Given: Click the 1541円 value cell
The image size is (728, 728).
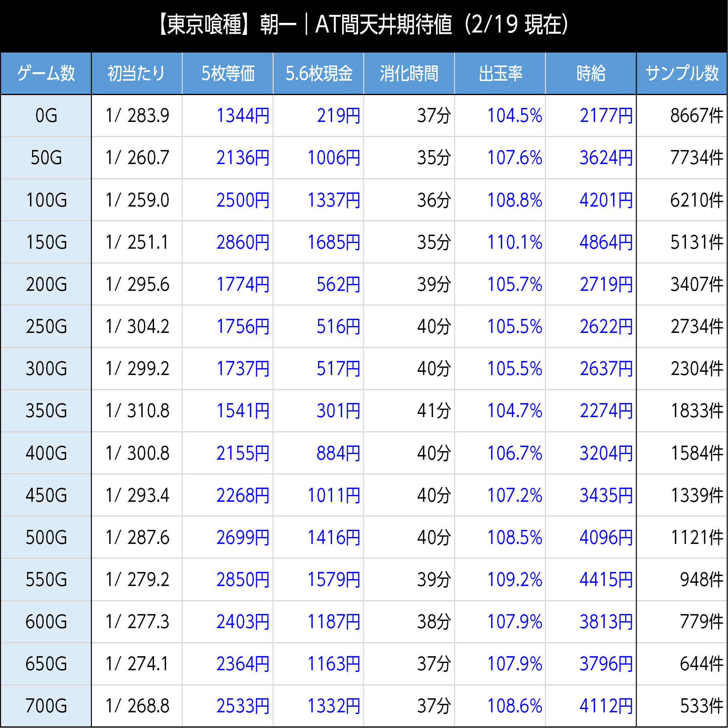Looking at the screenshot, I should point(228,411).
